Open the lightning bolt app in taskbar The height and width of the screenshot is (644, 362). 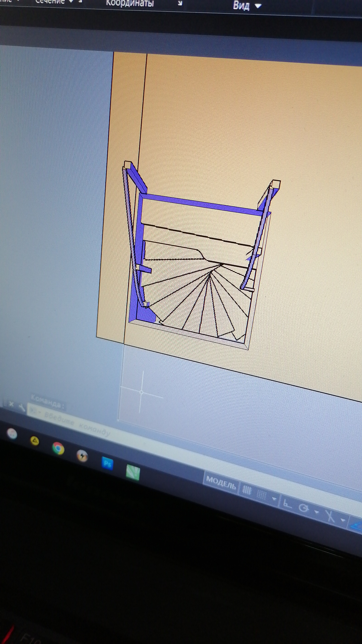(x=82, y=456)
